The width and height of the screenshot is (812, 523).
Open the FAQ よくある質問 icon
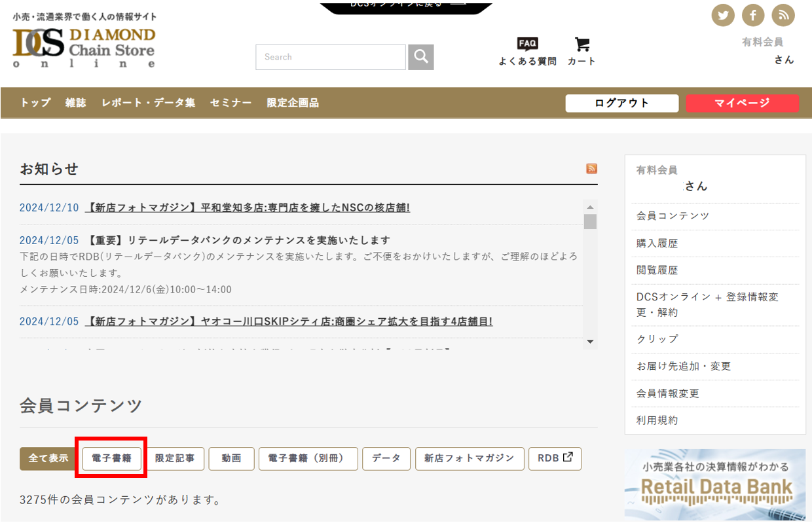tap(527, 51)
